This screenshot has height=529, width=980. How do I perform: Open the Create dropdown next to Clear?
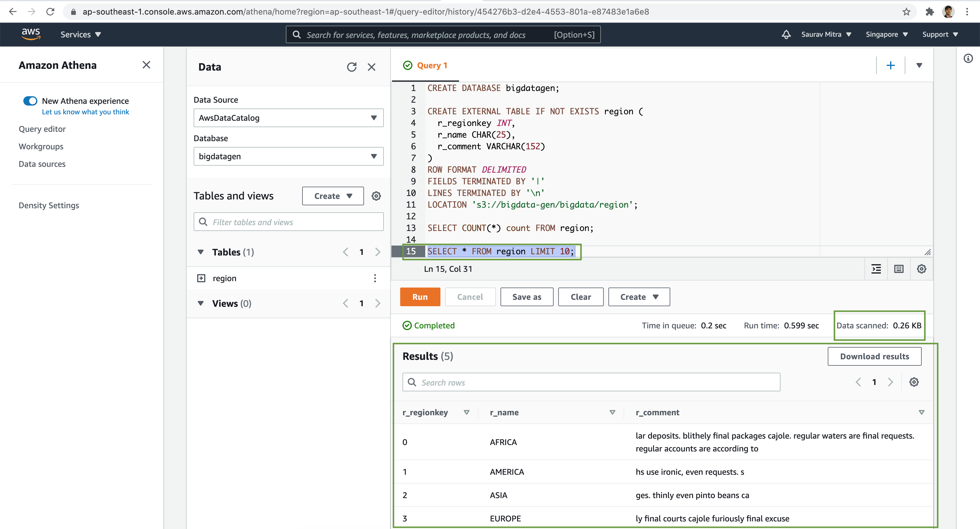(639, 297)
